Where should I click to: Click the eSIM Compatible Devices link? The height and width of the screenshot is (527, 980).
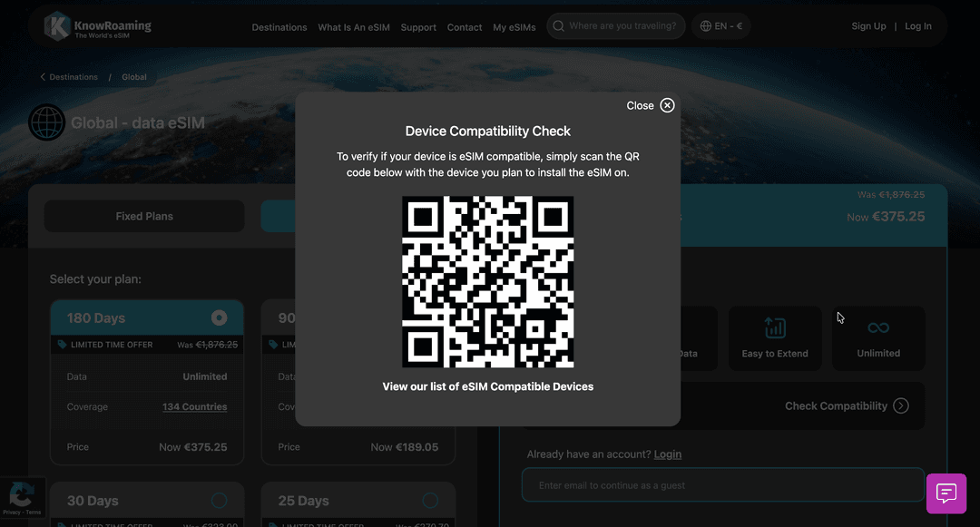(x=488, y=386)
